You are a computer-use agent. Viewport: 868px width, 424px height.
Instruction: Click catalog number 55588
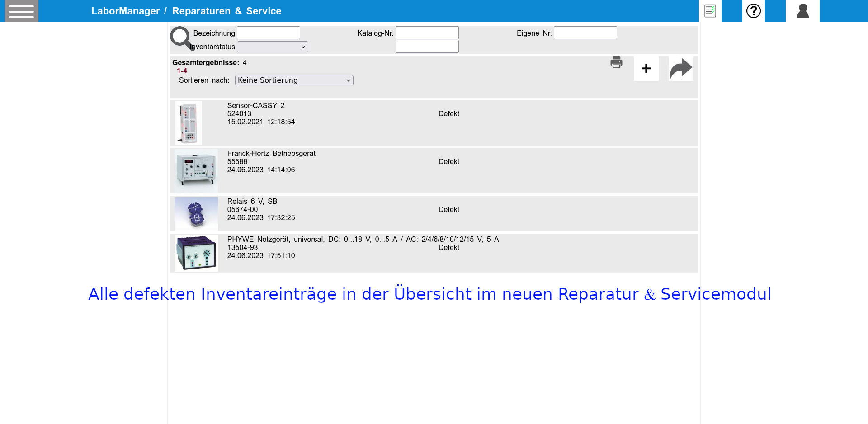[237, 161]
